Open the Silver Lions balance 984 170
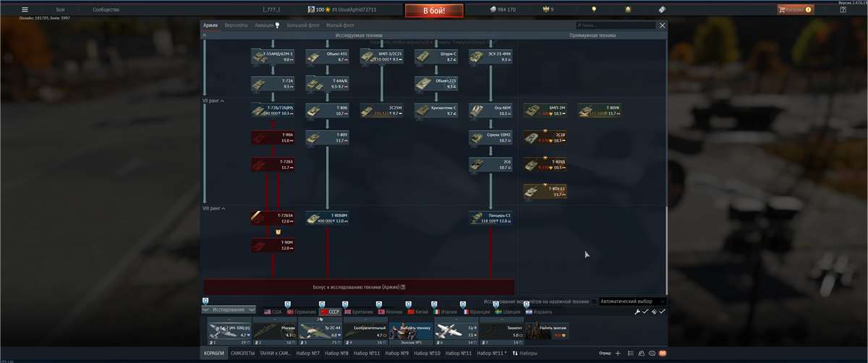 click(x=503, y=9)
